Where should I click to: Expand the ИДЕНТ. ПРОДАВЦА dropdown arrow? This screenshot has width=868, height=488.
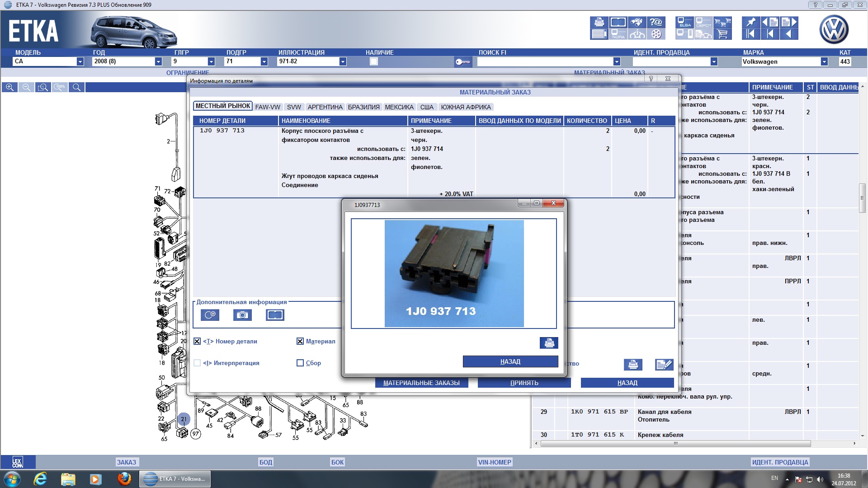click(714, 61)
